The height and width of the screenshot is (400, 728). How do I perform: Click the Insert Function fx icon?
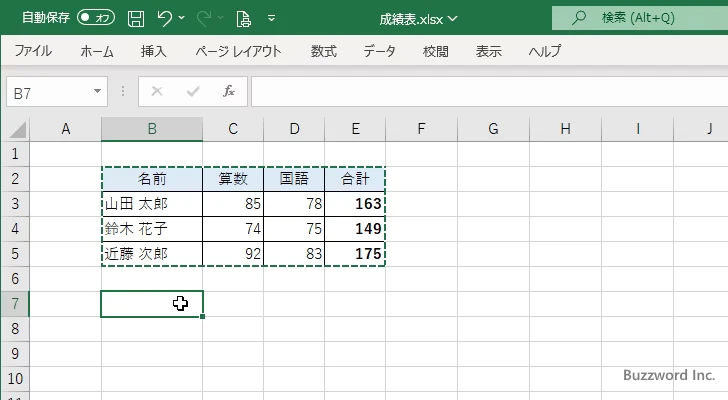(229, 91)
